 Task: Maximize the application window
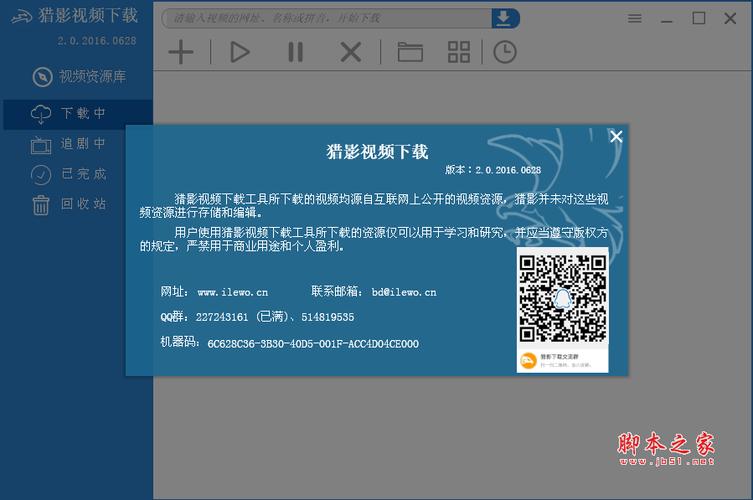pos(699,18)
